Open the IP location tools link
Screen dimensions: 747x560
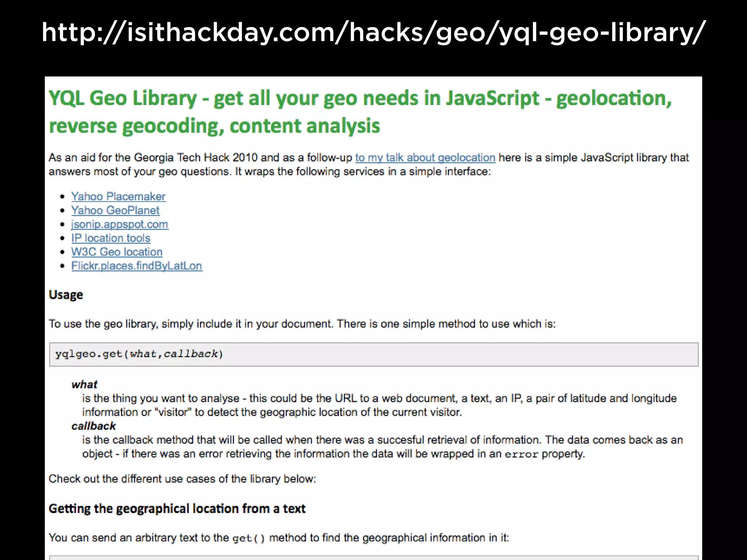[111, 238]
